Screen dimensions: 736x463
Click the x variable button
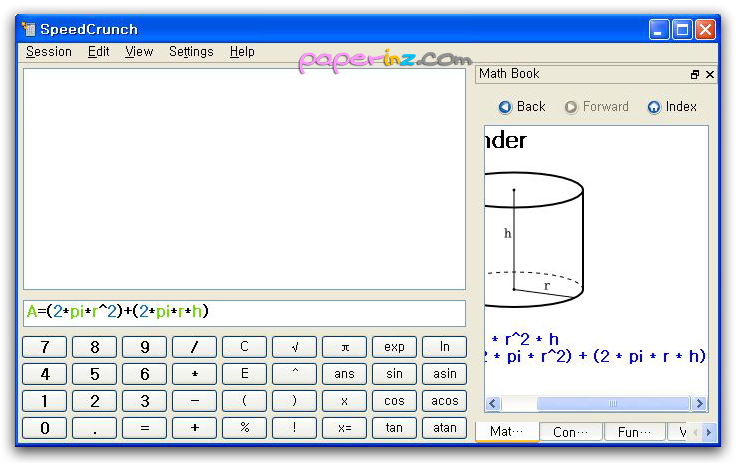coord(345,401)
